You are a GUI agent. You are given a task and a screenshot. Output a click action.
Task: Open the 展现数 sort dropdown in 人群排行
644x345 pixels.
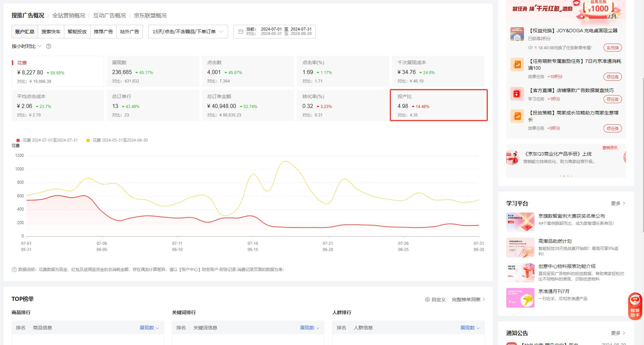pyautogui.click(x=470, y=328)
